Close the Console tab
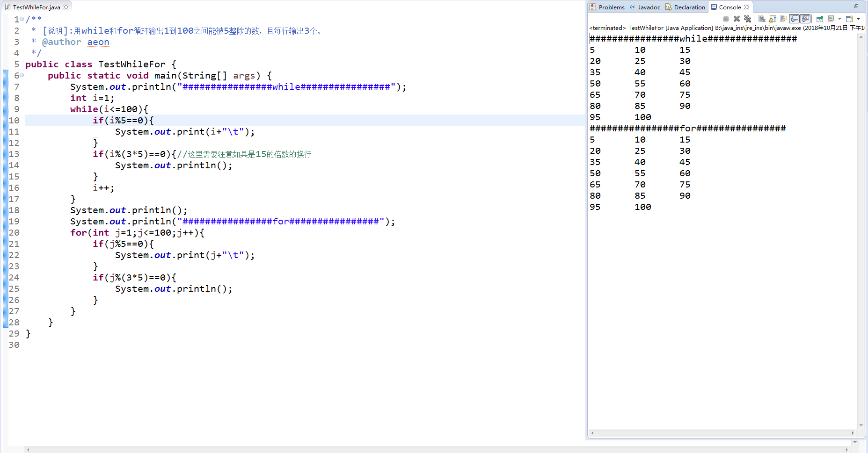868x453 pixels. tap(747, 7)
